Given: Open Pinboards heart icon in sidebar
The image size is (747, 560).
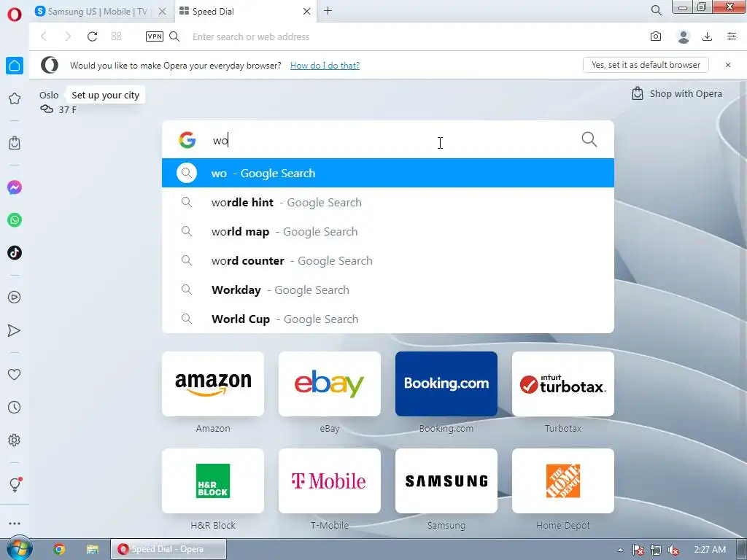Looking at the screenshot, I should click(x=15, y=374).
